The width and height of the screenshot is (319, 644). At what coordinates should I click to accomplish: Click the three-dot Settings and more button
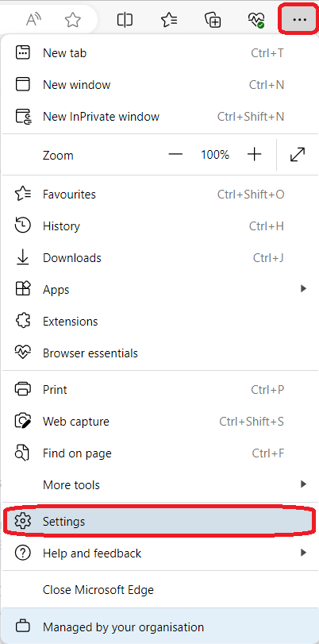pyautogui.click(x=299, y=19)
